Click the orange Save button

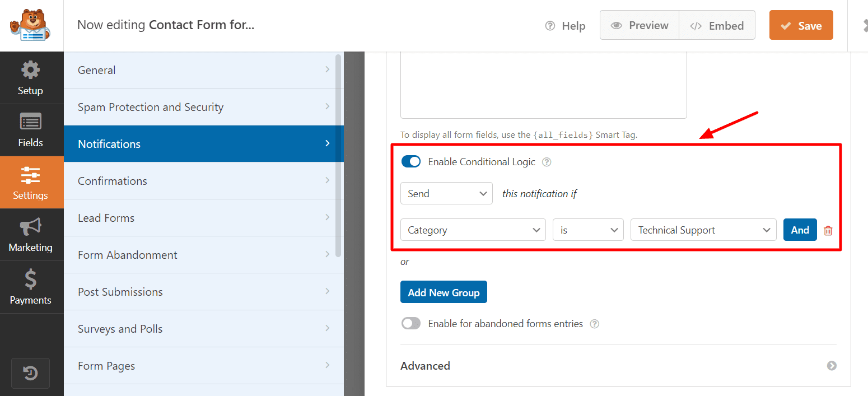pos(801,26)
